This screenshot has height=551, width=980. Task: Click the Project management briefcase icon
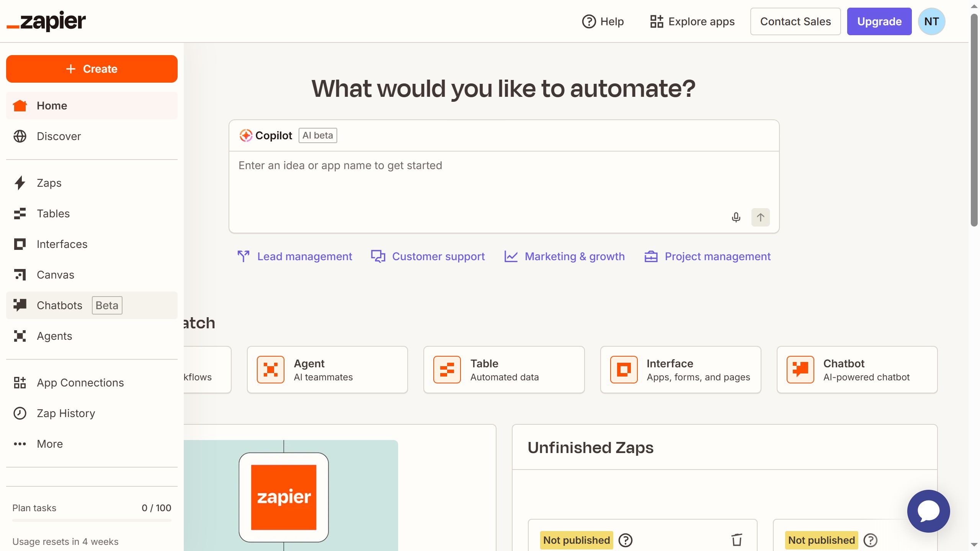point(651,256)
